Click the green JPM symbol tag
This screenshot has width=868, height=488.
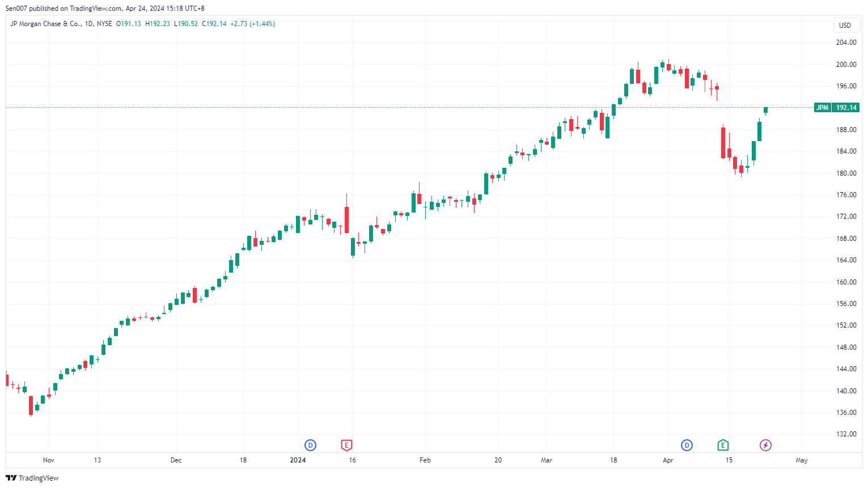(822, 108)
